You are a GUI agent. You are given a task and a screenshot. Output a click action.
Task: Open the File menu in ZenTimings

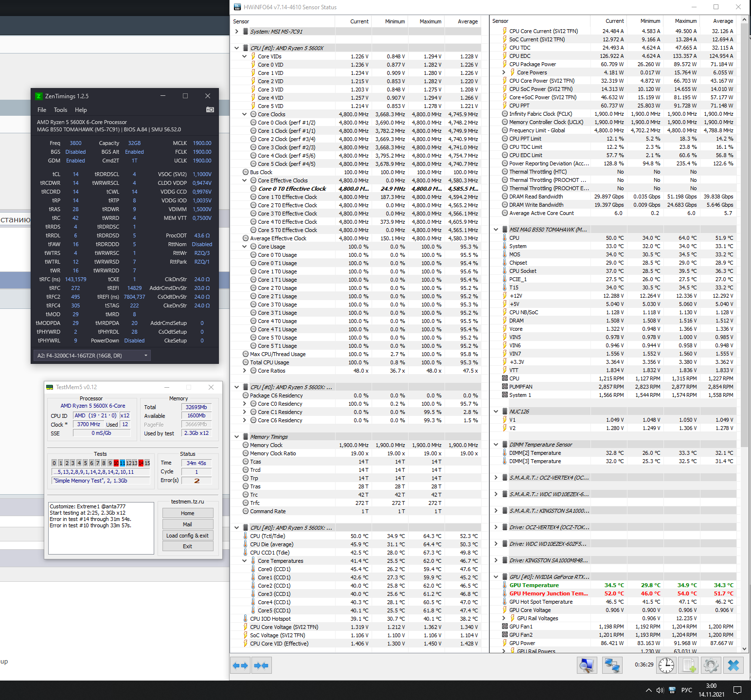(42, 110)
